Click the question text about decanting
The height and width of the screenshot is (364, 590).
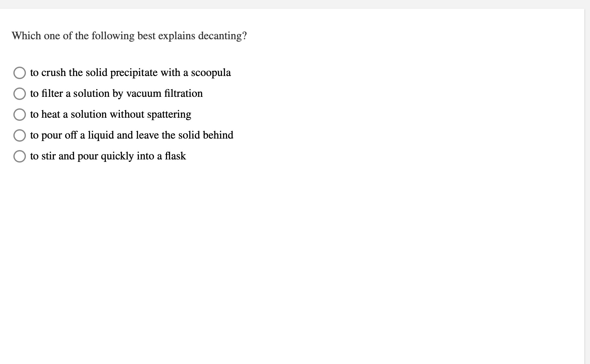(129, 36)
